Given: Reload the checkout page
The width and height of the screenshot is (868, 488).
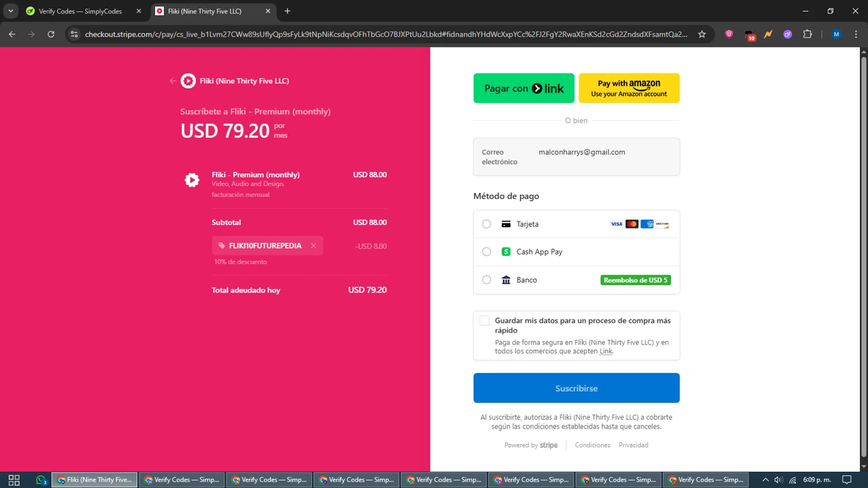Looking at the screenshot, I should 51,34.
